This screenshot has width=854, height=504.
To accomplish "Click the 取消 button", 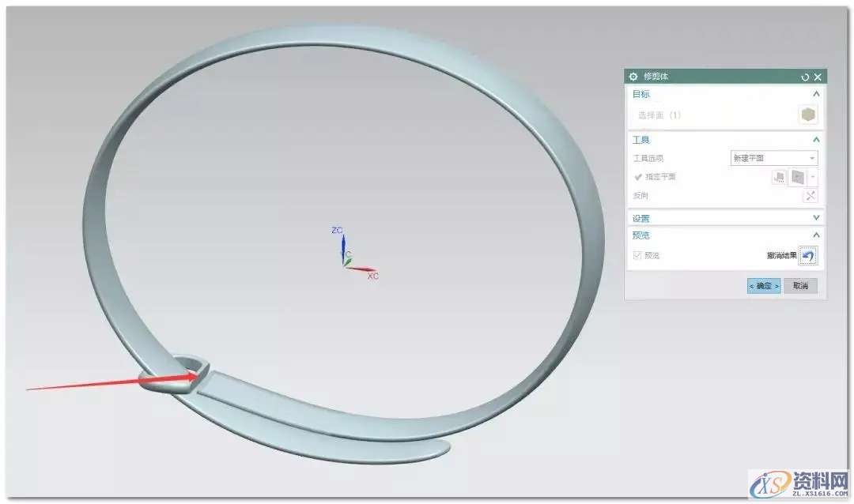I will 800,286.
